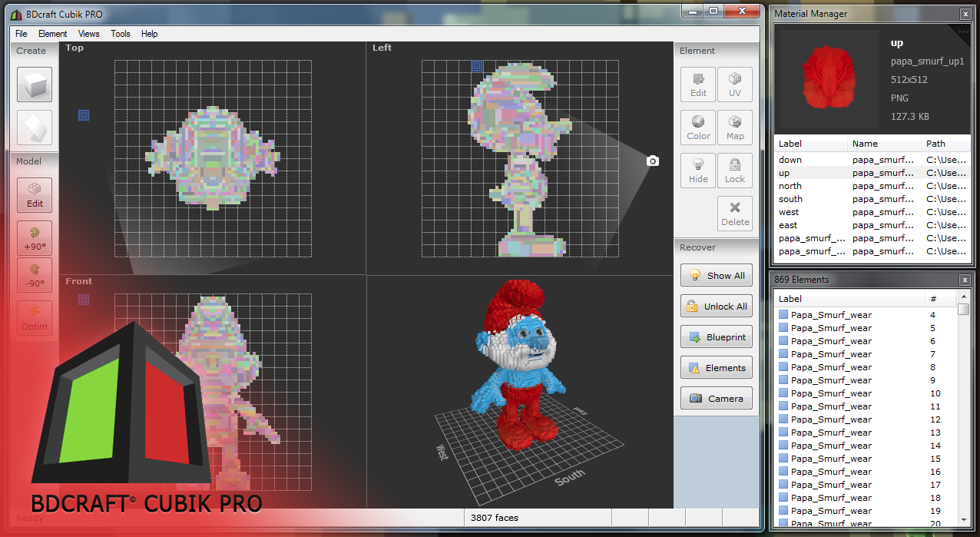Click the Front viewport label
980x537 pixels.
[78, 281]
